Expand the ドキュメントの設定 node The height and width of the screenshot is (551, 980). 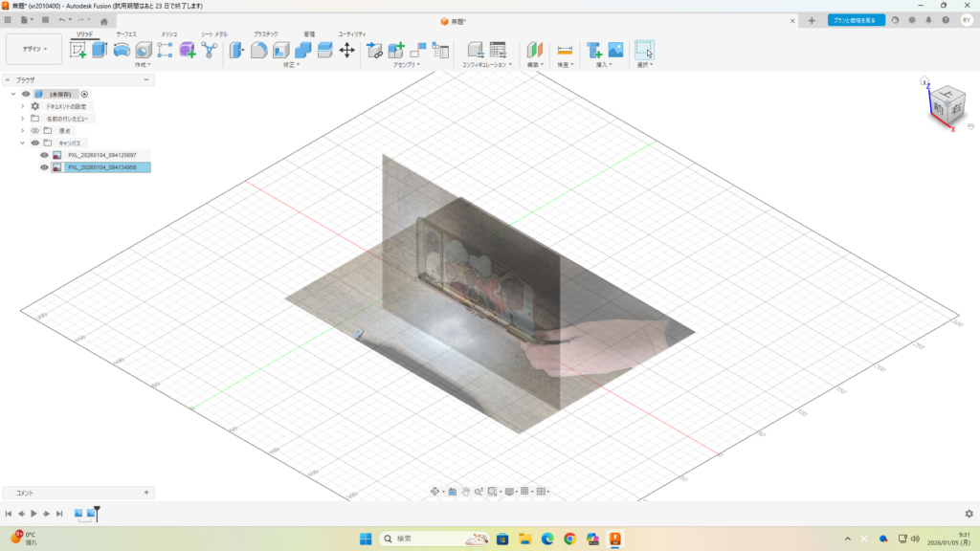click(x=22, y=106)
